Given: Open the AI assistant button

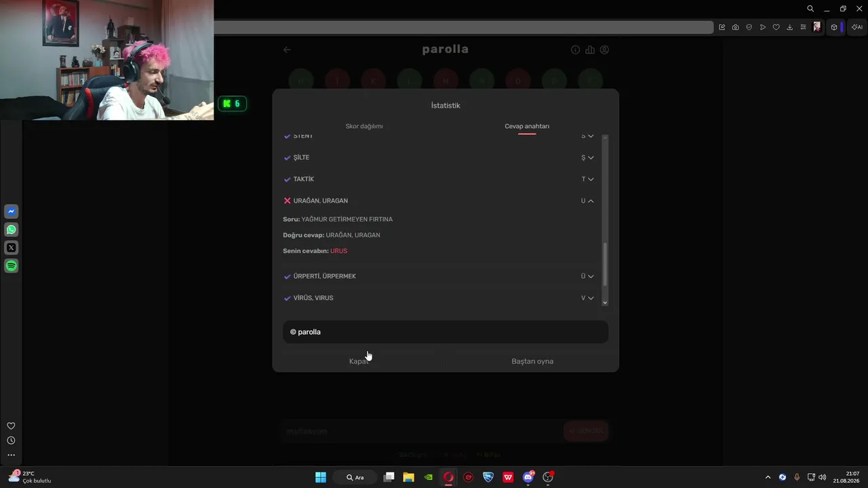Looking at the screenshot, I should pos(857,27).
